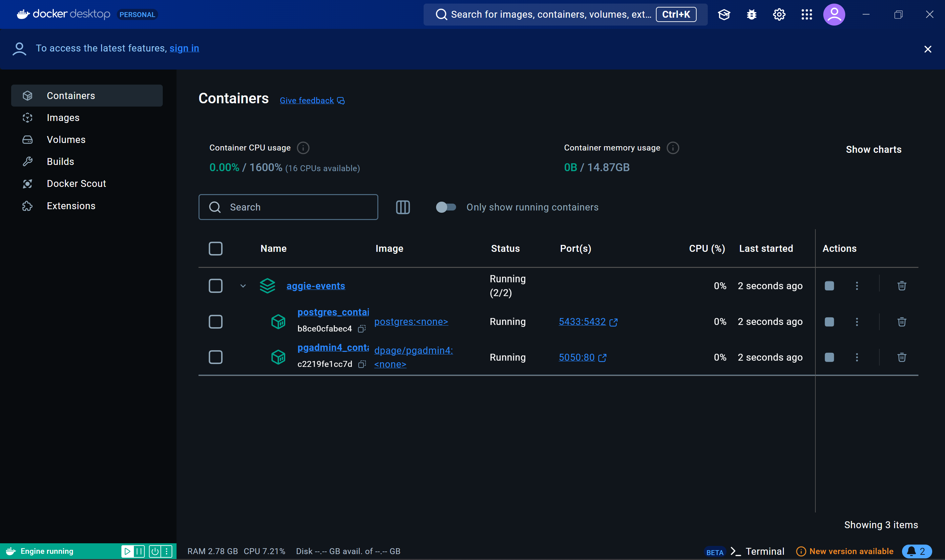945x560 pixels.
Task: Check the select-all containers checkbox
Action: point(215,248)
